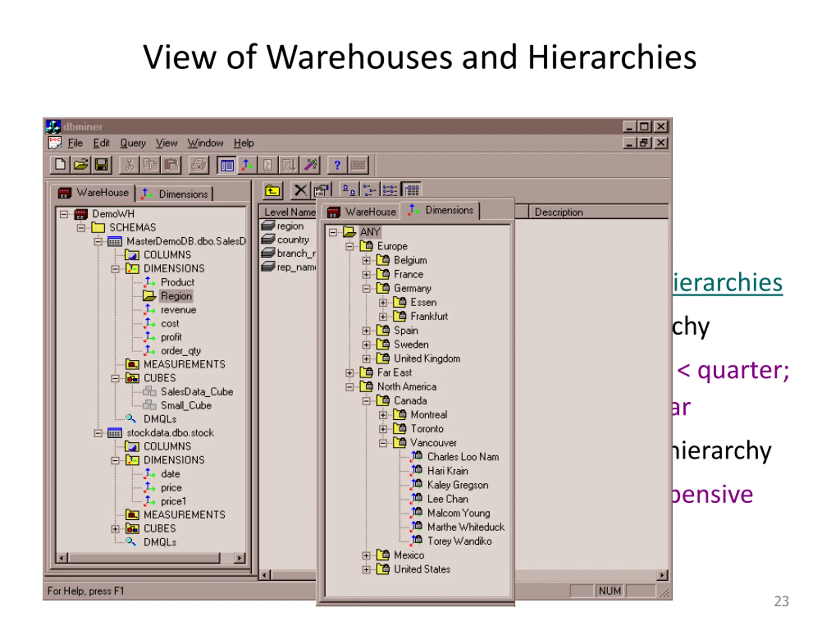Collapse the ANY root hierarchy node
840x630 pixels.
(x=333, y=232)
